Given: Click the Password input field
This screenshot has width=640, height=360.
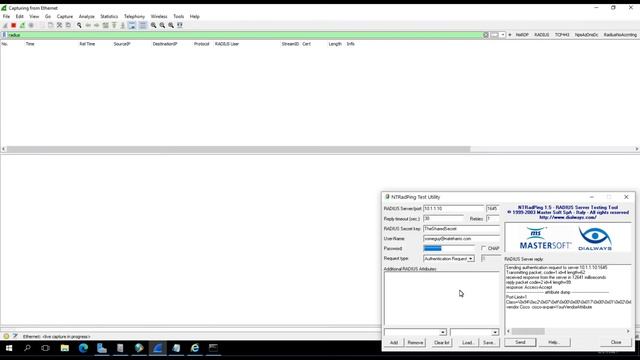Looking at the screenshot, I should [449, 248].
